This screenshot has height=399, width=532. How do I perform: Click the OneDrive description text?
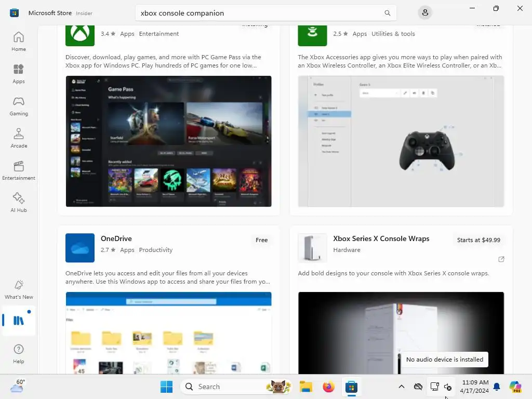pos(168,277)
